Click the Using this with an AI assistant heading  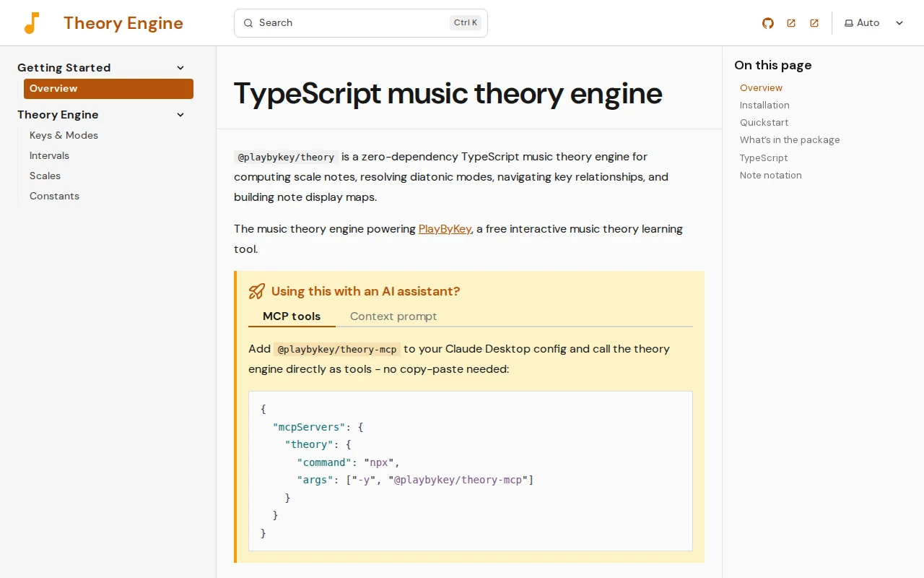[x=365, y=291]
